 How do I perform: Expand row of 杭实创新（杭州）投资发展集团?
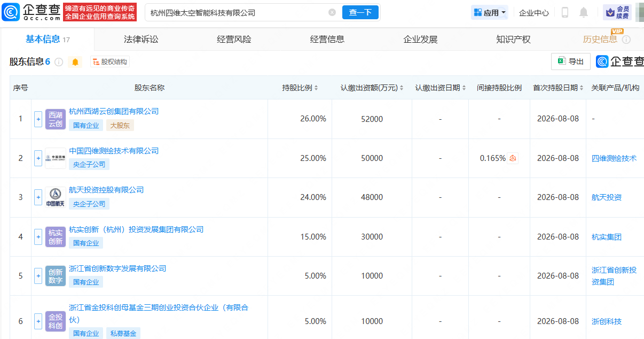point(38,237)
